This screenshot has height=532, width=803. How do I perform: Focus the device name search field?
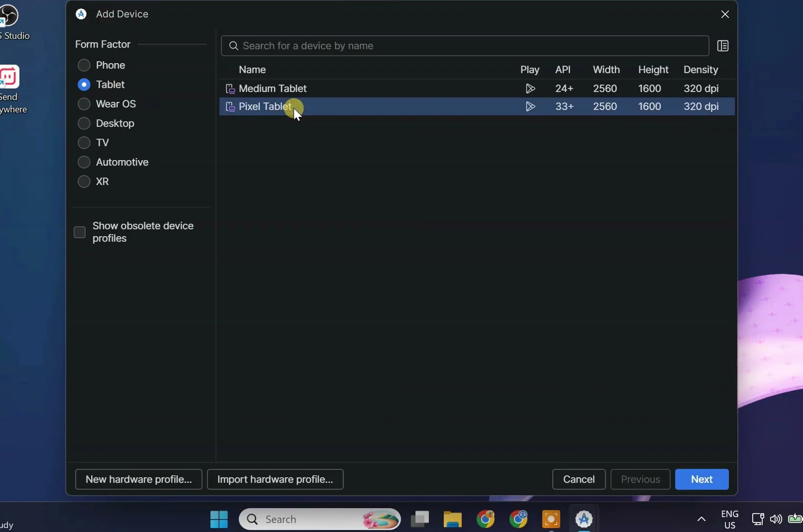point(465,46)
